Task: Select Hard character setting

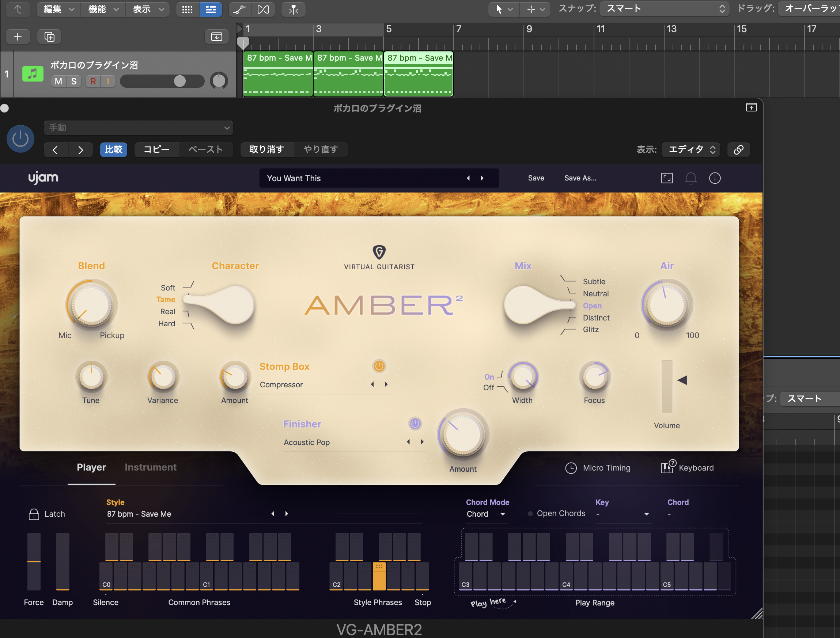Action: [166, 323]
